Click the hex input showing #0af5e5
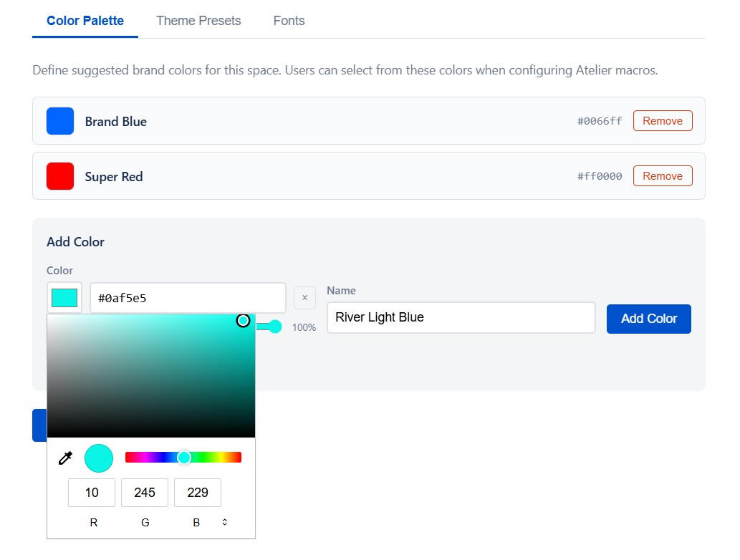740x560 pixels. (188, 297)
